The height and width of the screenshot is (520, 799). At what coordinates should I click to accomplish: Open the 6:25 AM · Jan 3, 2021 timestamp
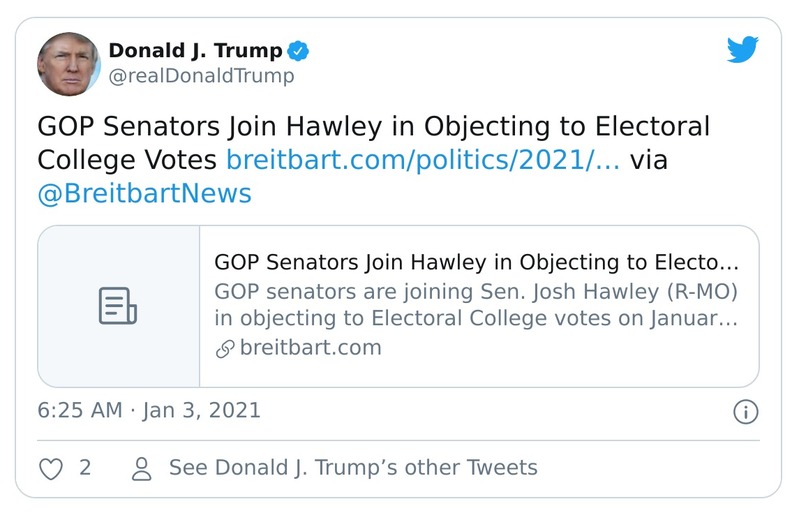click(x=149, y=410)
